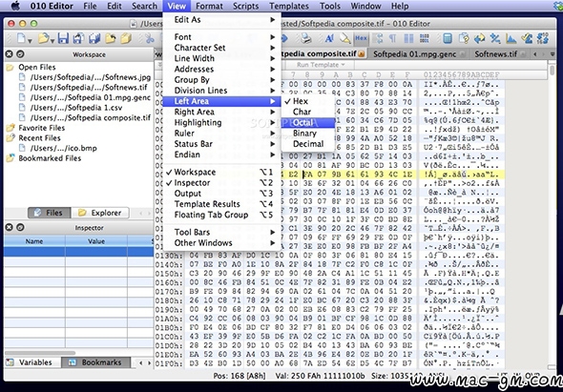Open the Apple menu
Image resolution: width=563 pixels, height=392 pixels.
[16, 6]
